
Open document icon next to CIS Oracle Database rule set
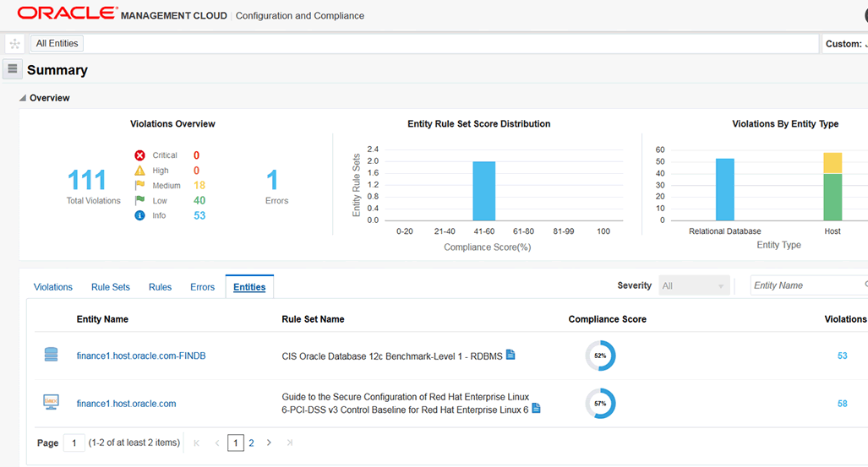(510, 355)
